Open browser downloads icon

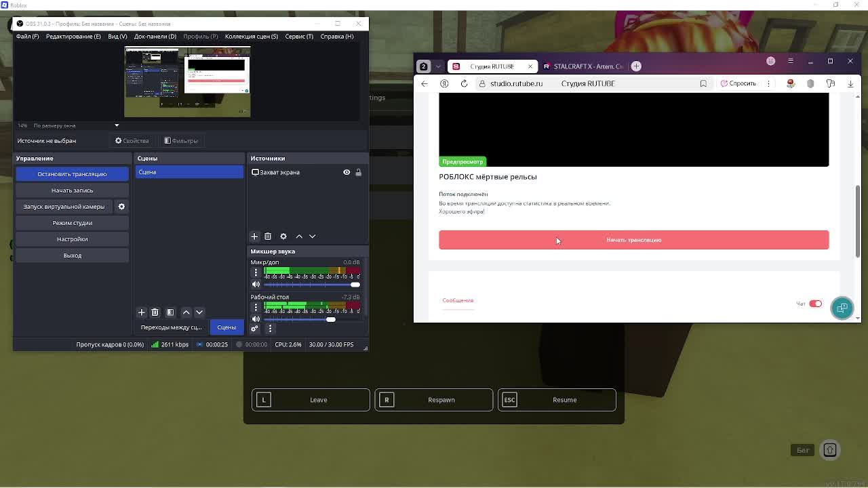pyautogui.click(x=850, y=83)
